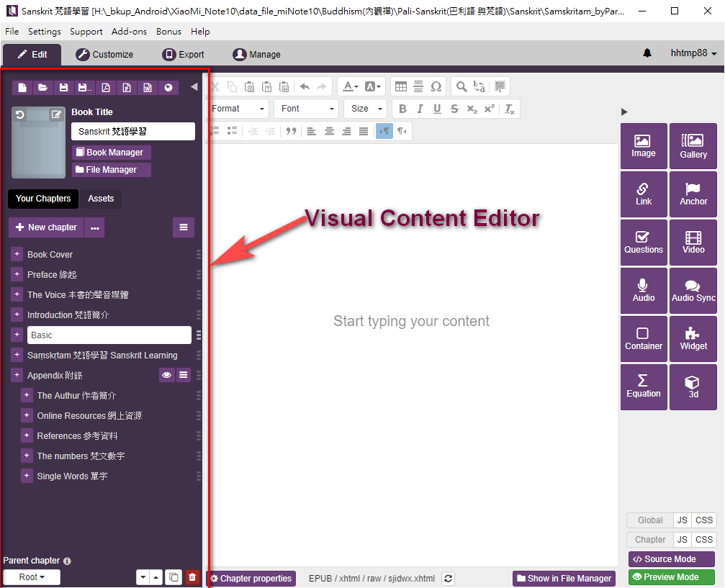
Task: Toggle left-to-right text direction
Action: click(x=384, y=131)
